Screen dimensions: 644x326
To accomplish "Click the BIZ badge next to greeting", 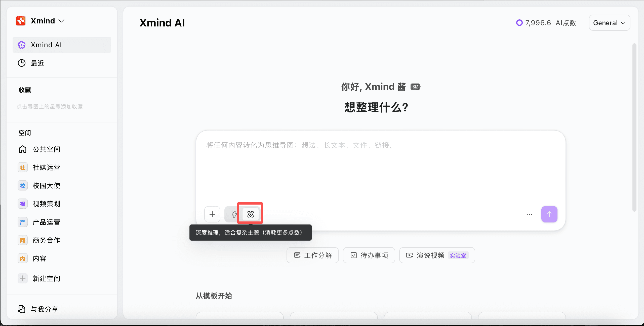I will coord(415,87).
